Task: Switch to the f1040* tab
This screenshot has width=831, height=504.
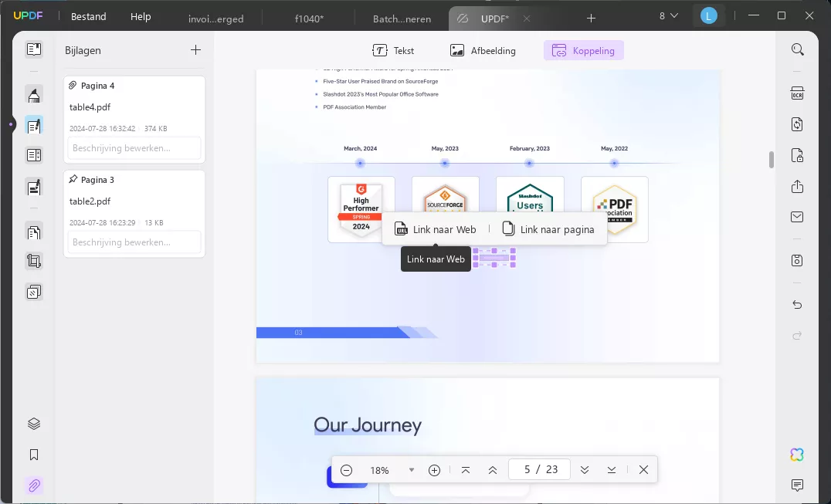Action: tap(309, 19)
